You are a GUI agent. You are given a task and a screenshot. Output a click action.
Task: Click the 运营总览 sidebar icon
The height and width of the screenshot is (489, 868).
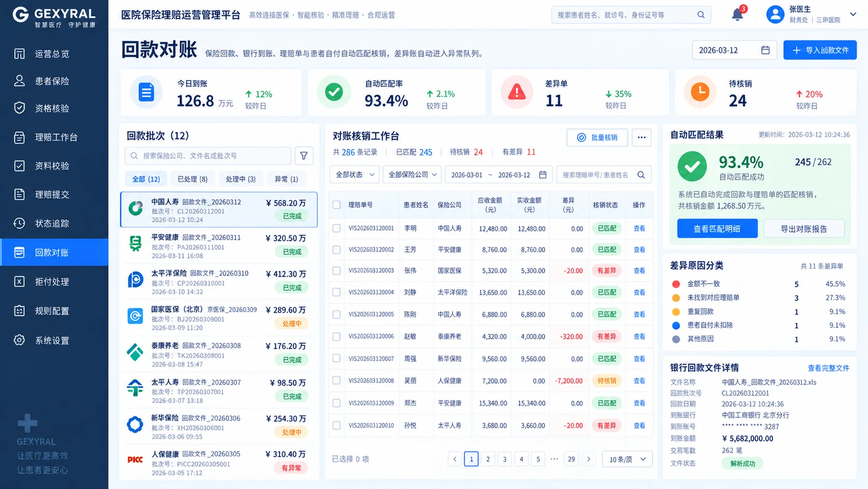coord(19,54)
